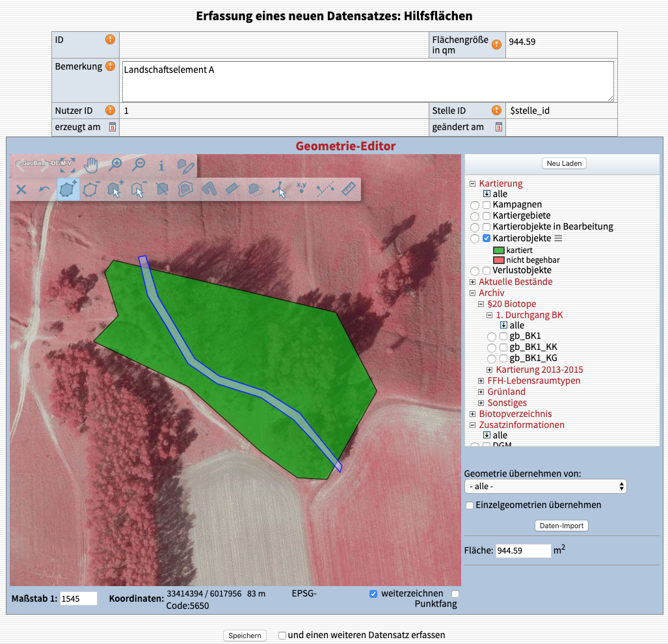Click the Neu Laden button
Screen dimensions: 668x644
pyautogui.click(x=564, y=163)
